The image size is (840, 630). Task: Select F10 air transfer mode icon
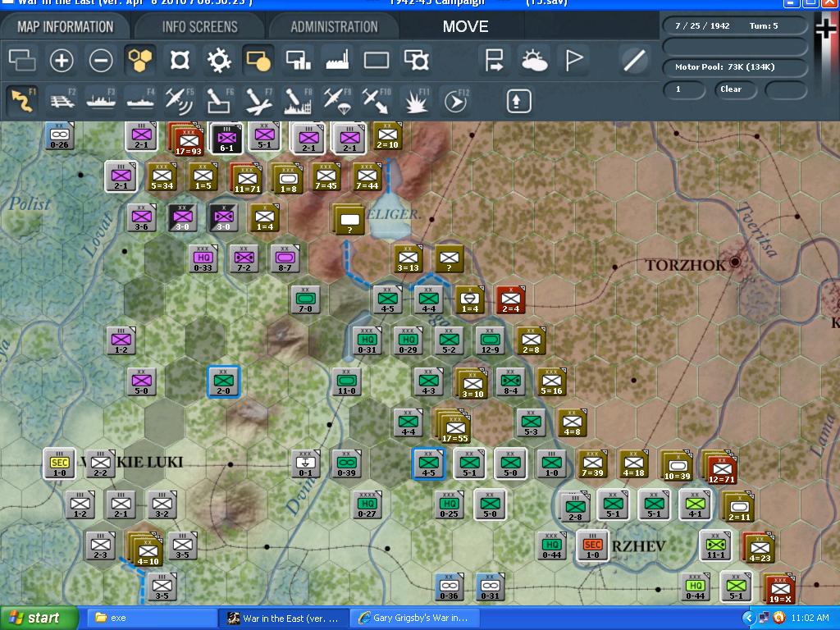(x=377, y=101)
